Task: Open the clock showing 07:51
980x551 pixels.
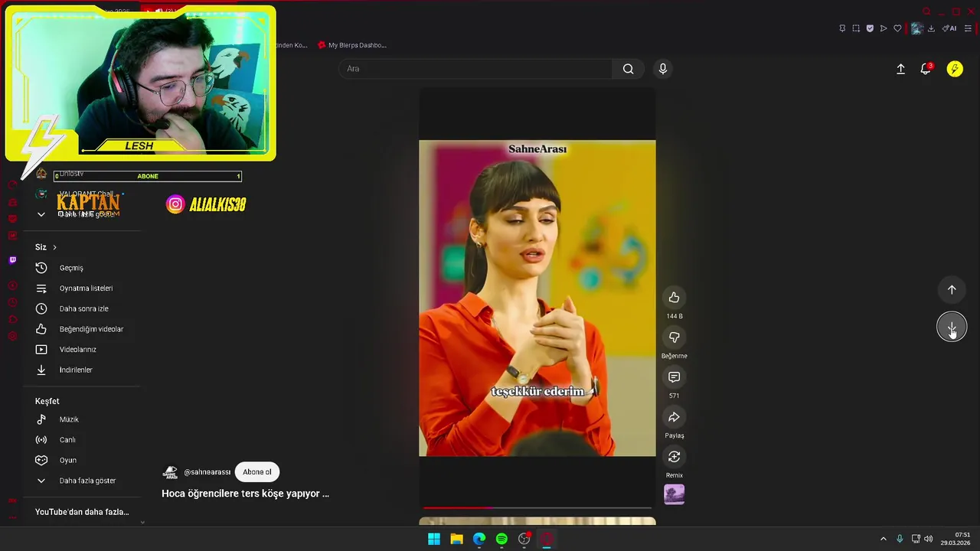Action: coord(956,539)
